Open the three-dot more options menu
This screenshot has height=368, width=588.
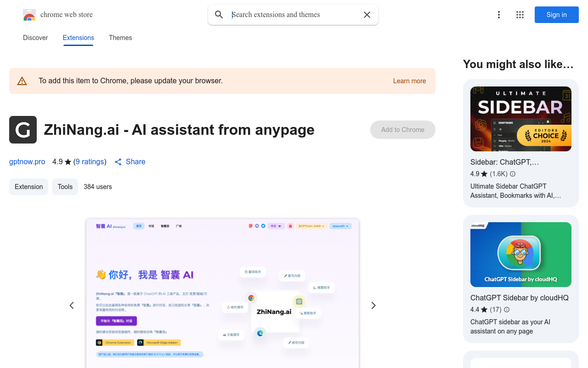[499, 15]
